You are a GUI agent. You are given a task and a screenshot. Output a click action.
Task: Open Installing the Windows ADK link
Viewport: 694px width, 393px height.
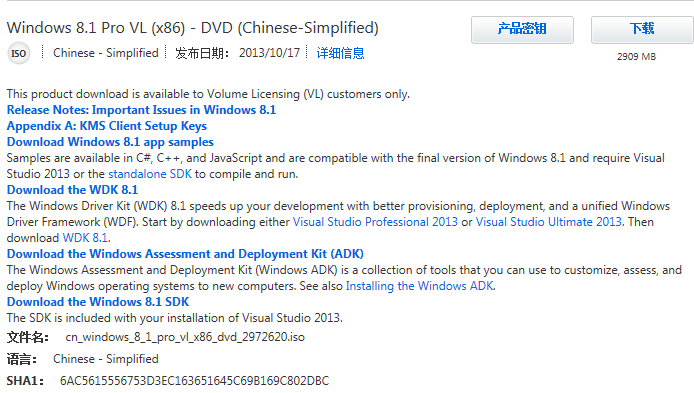[420, 286]
